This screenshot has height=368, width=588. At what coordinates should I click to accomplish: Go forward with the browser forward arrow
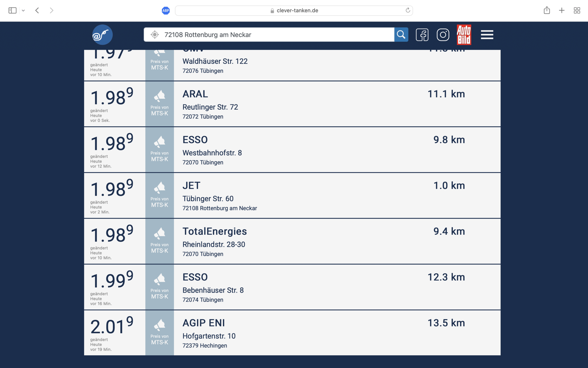pyautogui.click(x=51, y=10)
